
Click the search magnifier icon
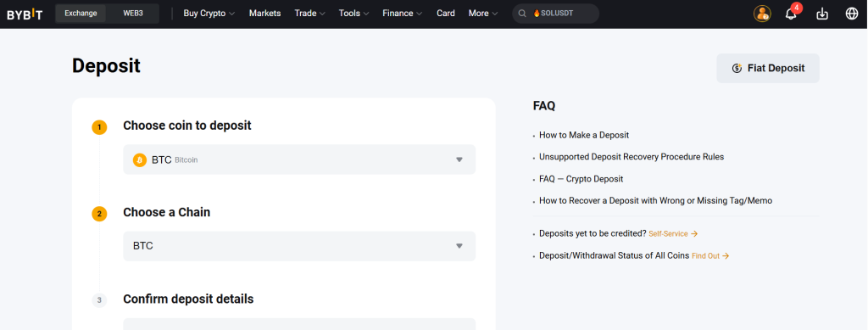click(522, 14)
